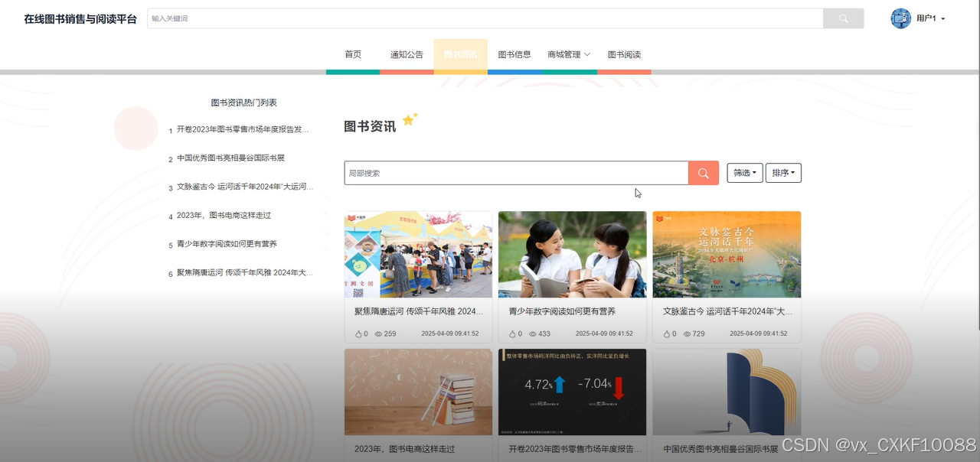Focus the top keyword search field
This screenshot has width=980, height=462.
tap(485, 18)
